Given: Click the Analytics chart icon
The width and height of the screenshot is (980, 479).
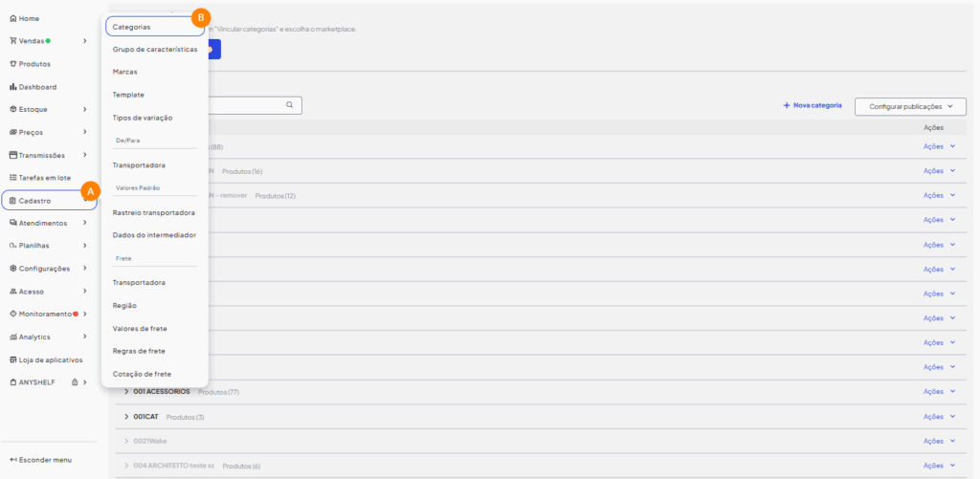Looking at the screenshot, I should click(12, 337).
